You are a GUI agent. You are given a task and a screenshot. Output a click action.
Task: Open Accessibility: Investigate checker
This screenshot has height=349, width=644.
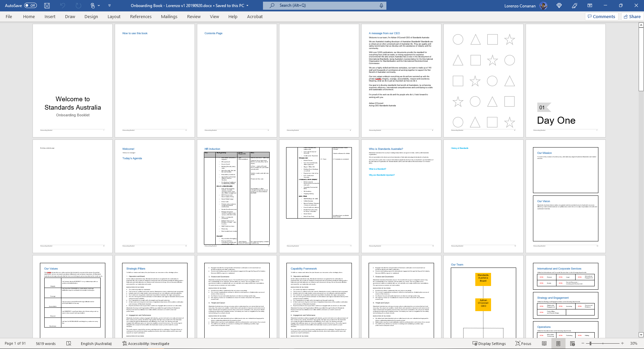click(x=146, y=343)
